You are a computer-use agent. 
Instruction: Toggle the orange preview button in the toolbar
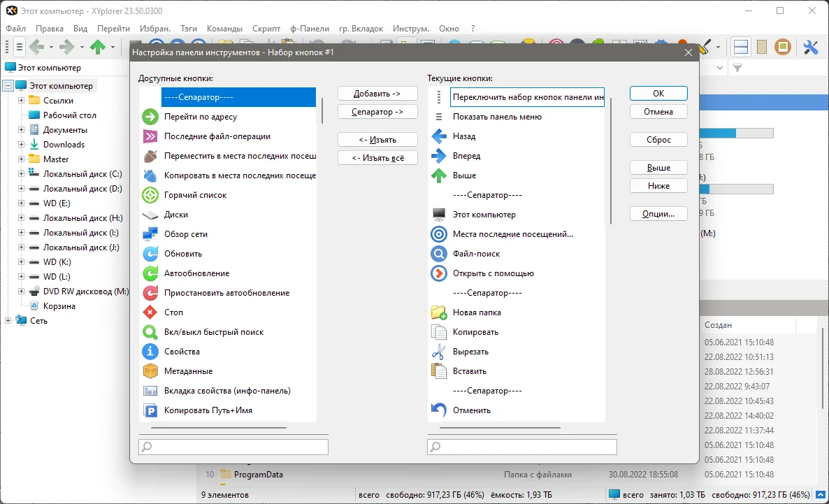783,47
